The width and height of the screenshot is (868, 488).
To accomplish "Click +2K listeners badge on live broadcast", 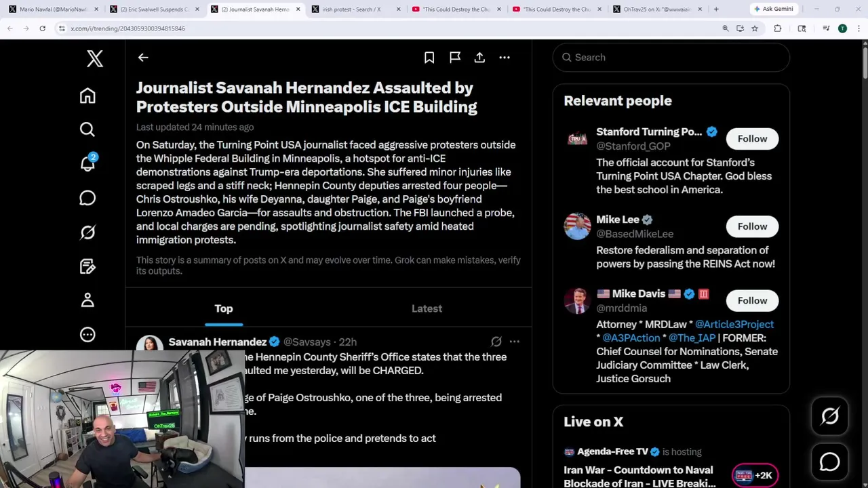I will click(755, 476).
